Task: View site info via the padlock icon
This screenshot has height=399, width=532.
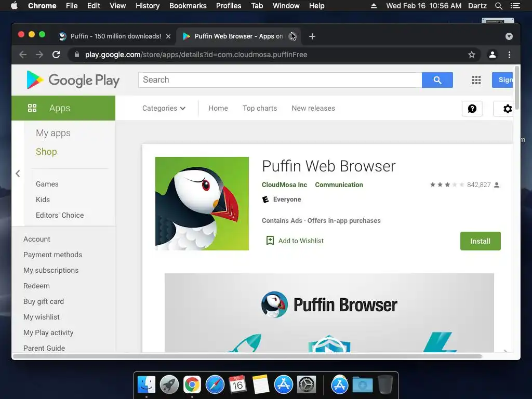Action: pos(77,55)
